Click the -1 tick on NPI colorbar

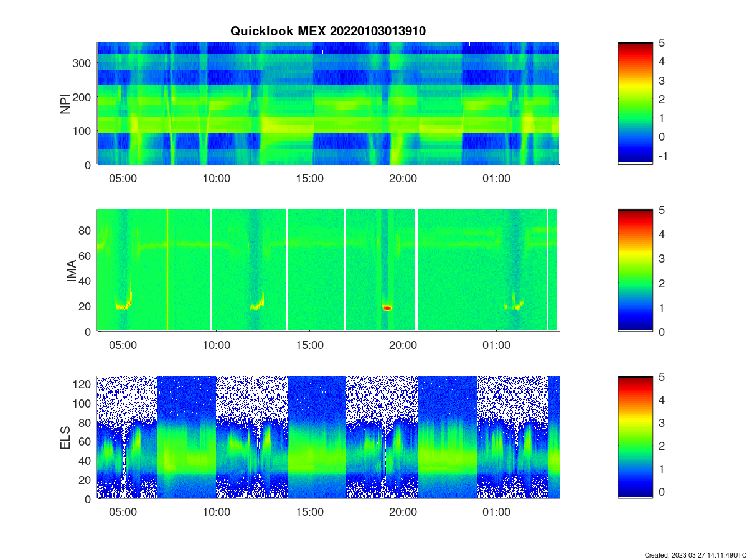point(662,156)
